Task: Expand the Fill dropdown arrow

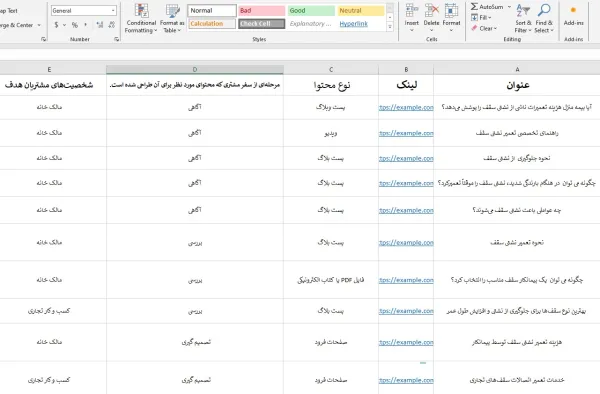Action: [490, 18]
